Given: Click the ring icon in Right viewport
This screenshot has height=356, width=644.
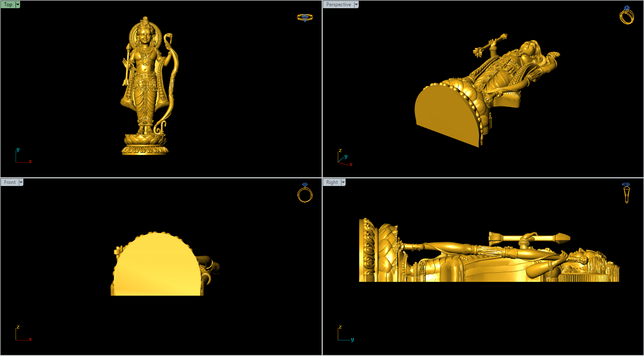Looking at the screenshot, I should pyautogui.click(x=626, y=193).
